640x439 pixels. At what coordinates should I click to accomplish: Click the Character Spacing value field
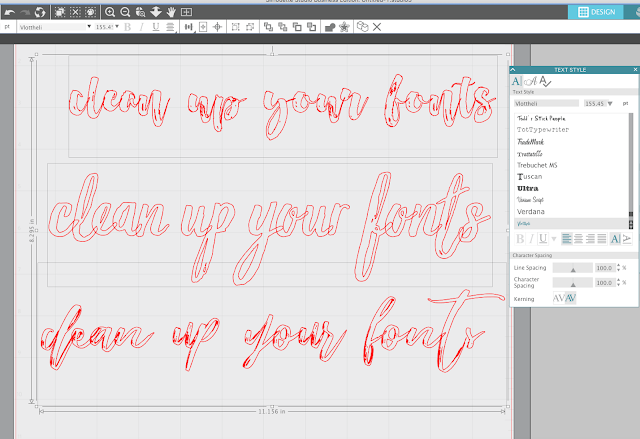pyautogui.click(x=605, y=282)
